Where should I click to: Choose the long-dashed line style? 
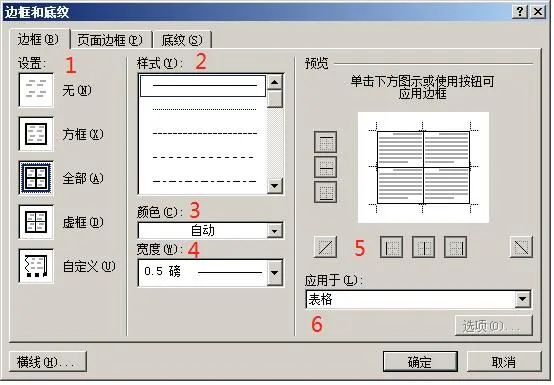pos(203,157)
